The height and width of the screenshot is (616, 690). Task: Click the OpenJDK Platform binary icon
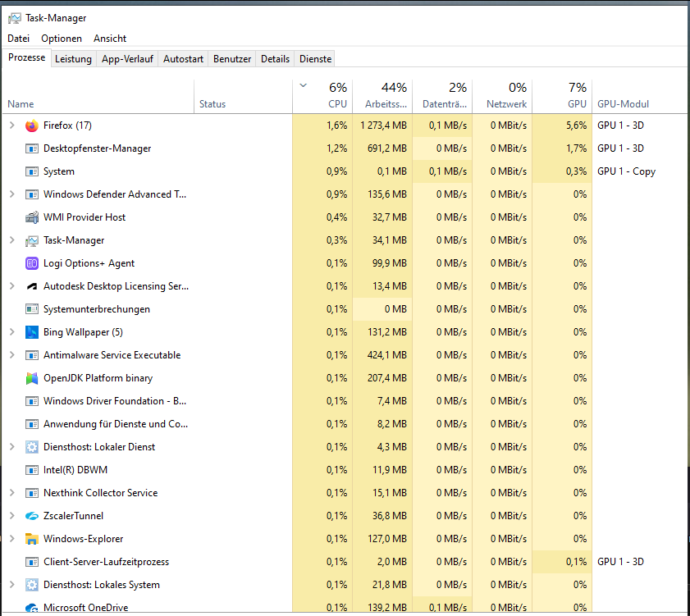(32, 378)
